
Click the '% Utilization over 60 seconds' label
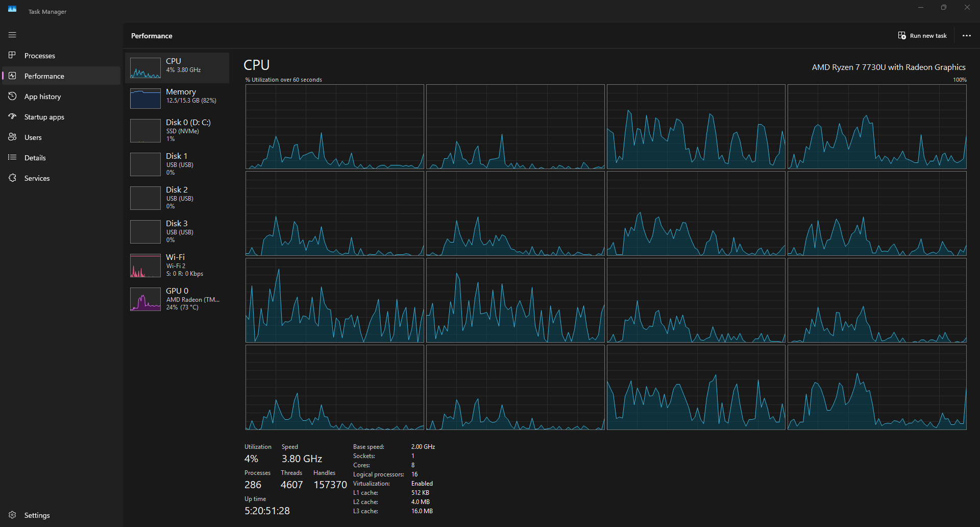pos(284,80)
